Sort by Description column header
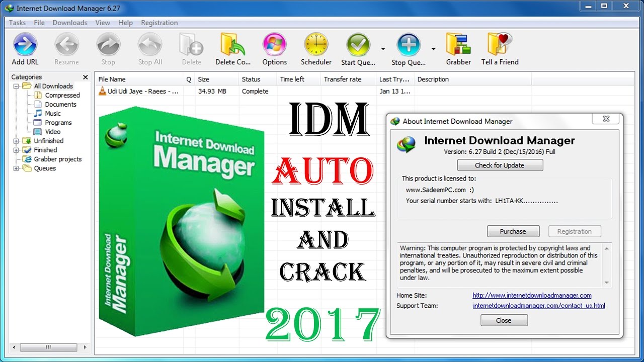Viewport: 644px width, 362px height. tap(473, 79)
